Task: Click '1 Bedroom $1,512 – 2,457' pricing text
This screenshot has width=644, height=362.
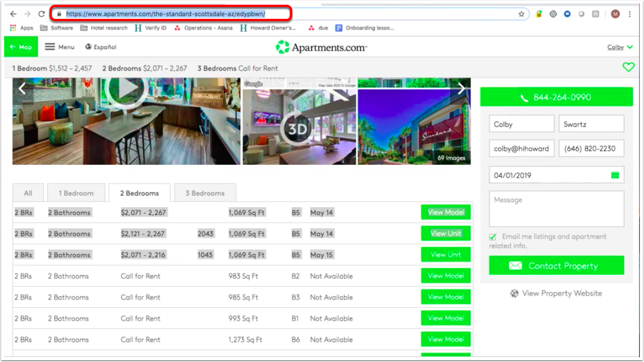Action: 52,68
